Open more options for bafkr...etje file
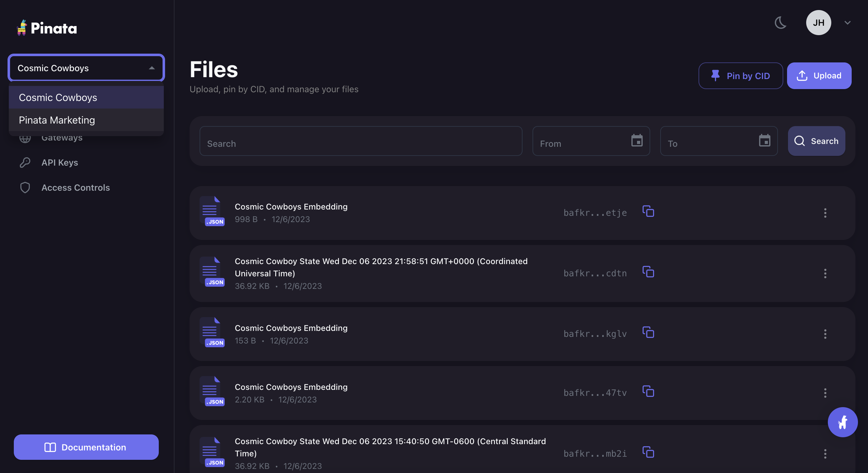Viewport: 868px width, 473px height. click(825, 213)
